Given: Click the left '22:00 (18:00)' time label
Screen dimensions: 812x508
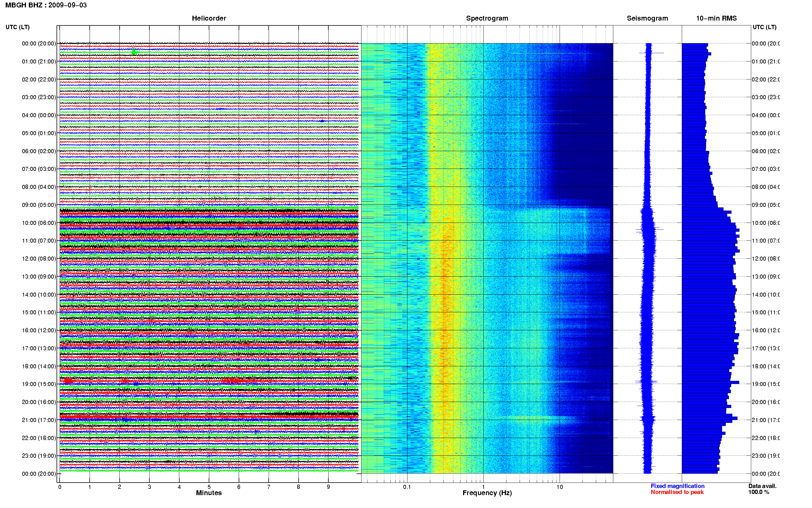Looking at the screenshot, I should 39,438.
